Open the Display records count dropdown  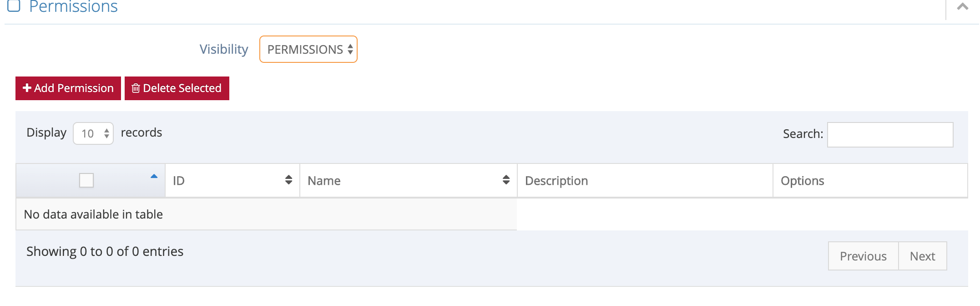93,133
